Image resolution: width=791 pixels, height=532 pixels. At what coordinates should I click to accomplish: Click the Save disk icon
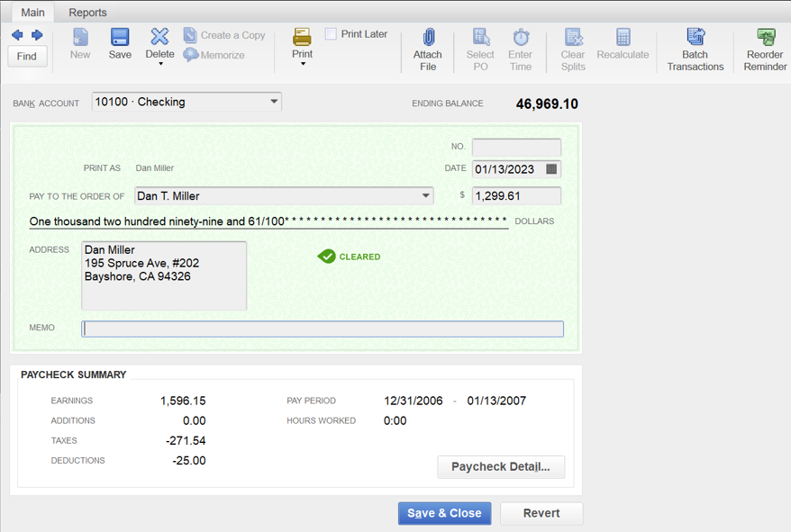(x=120, y=37)
